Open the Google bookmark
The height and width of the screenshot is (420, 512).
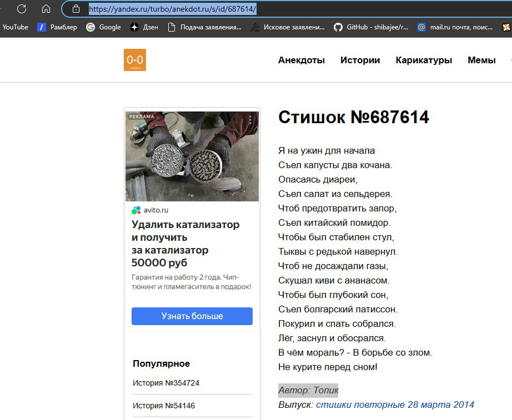[x=103, y=27]
